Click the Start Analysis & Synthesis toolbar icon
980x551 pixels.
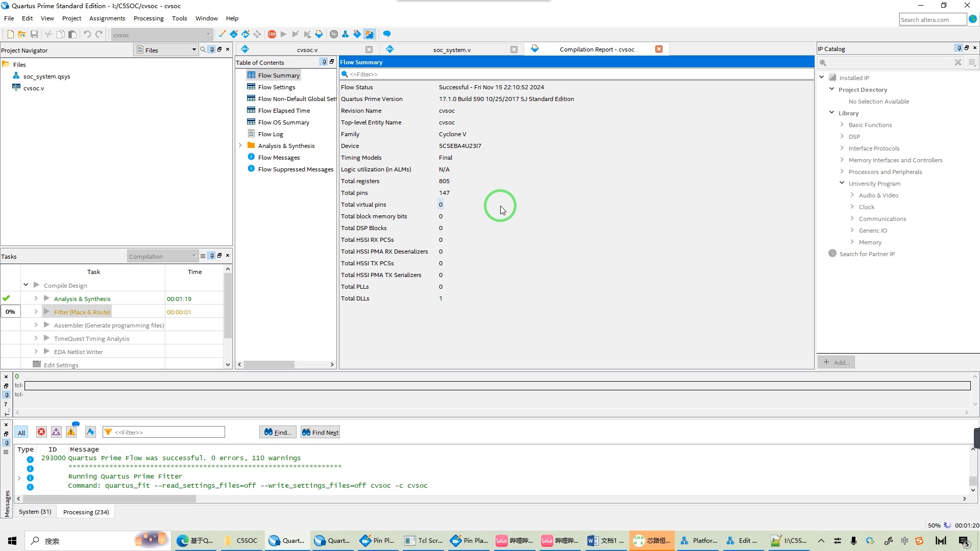pyautogui.click(x=296, y=34)
